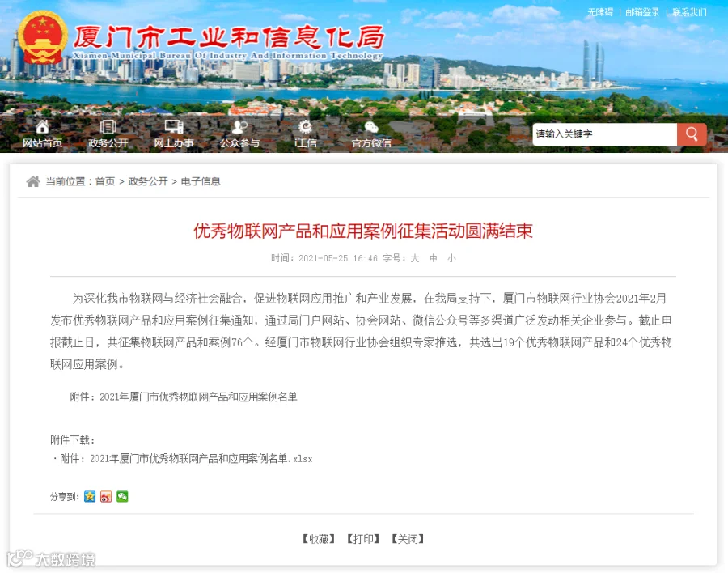Open the 公众参与 menu item
This screenshot has height=573, width=728.
pyautogui.click(x=239, y=143)
